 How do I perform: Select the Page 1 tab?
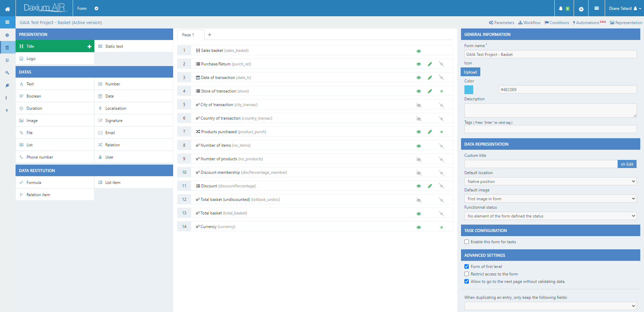[191, 35]
